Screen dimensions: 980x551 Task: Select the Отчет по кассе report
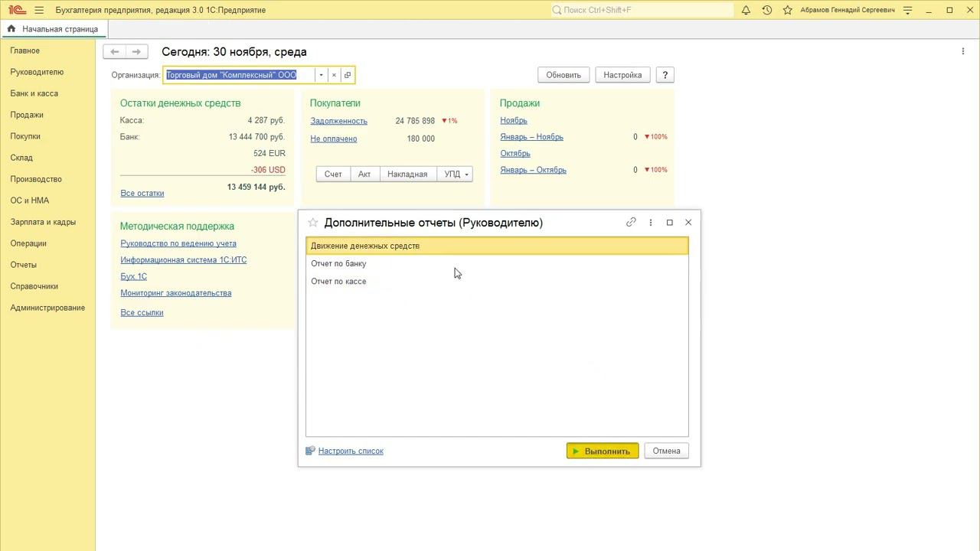(x=497, y=281)
